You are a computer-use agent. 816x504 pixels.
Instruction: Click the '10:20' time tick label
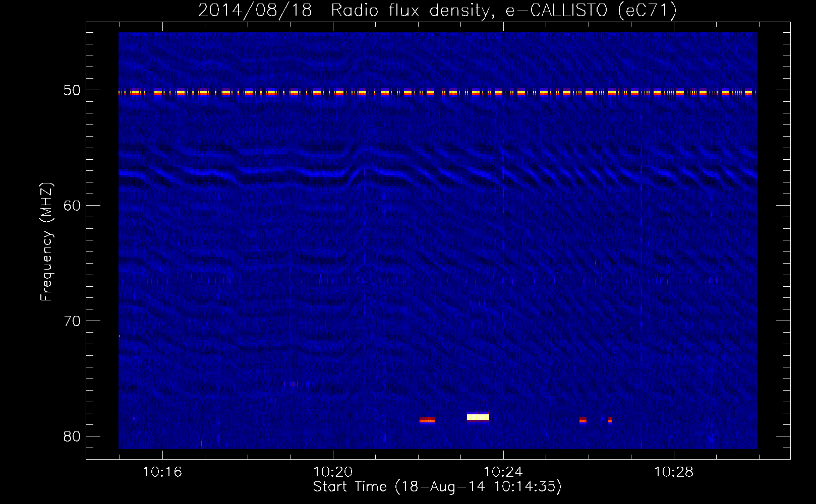pyautogui.click(x=333, y=472)
